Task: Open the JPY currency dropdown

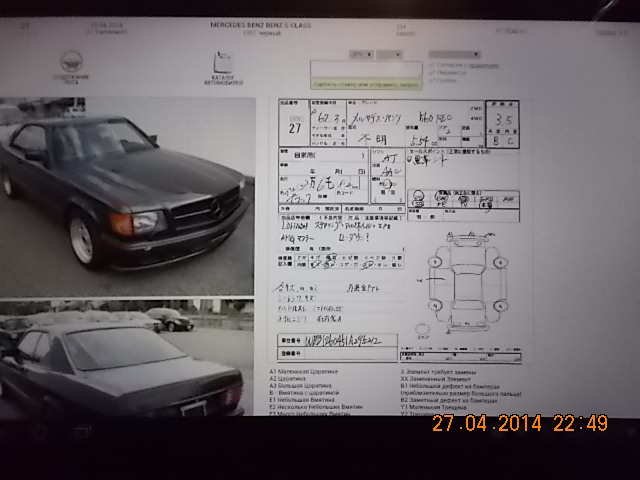Action: point(361,54)
